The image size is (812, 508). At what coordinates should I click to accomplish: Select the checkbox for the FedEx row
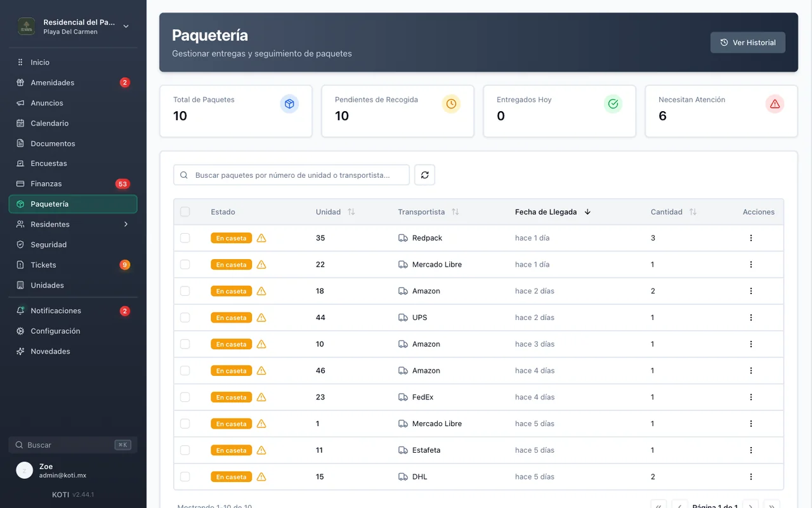coord(185,398)
